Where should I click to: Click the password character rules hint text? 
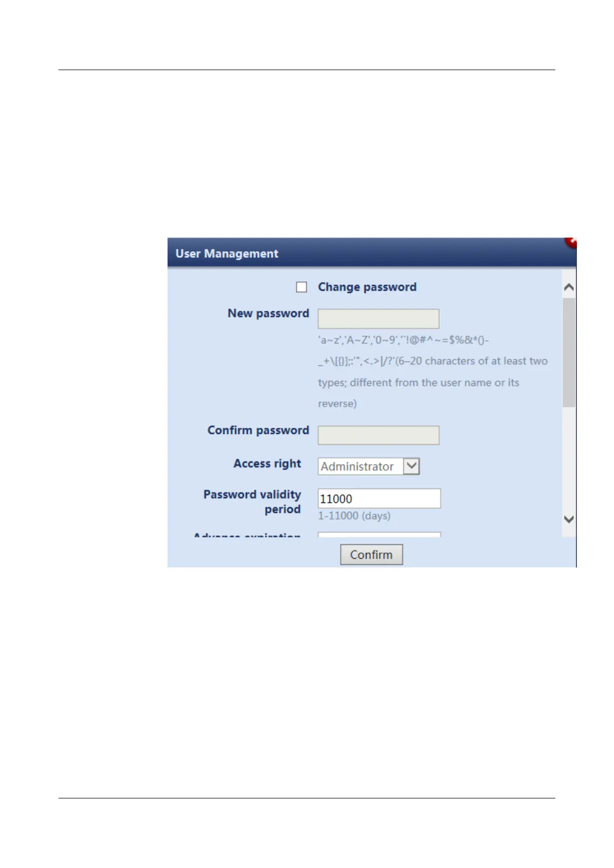433,372
